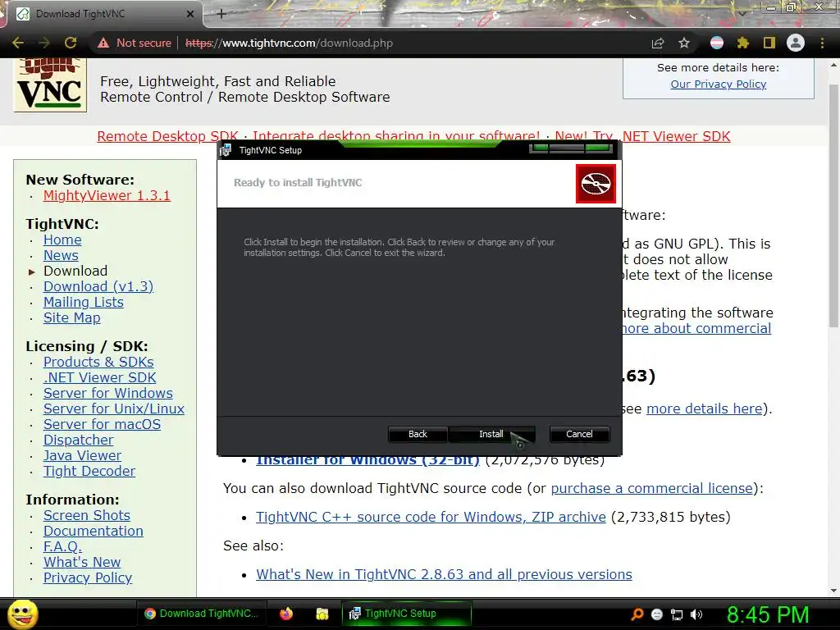Open the purchase a commercial license link

[651, 489]
